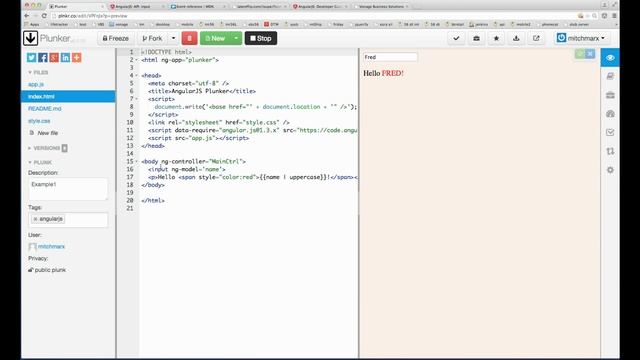Edit the Description field containing Example1
The image size is (640, 360).
pyautogui.click(x=68, y=189)
